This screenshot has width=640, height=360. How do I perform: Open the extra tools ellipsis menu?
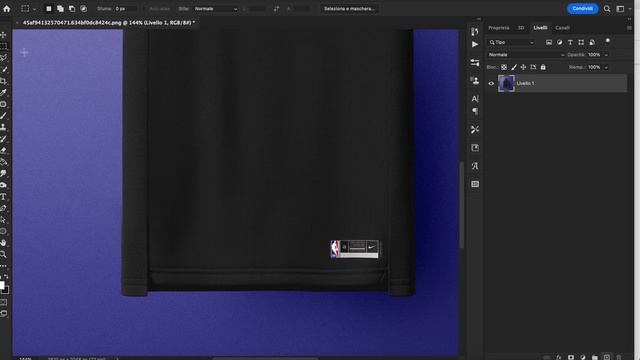coord(4,266)
